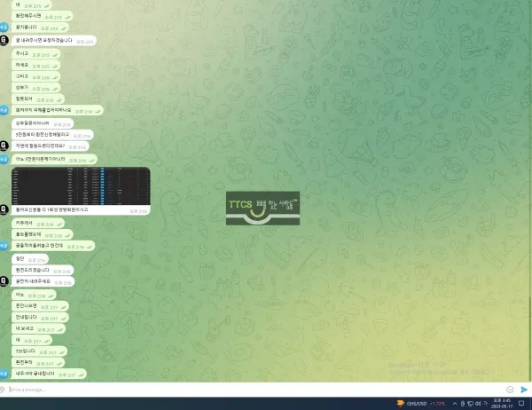Open the dark screenshot image in chat
This screenshot has height=410, width=532.
coord(81,185)
